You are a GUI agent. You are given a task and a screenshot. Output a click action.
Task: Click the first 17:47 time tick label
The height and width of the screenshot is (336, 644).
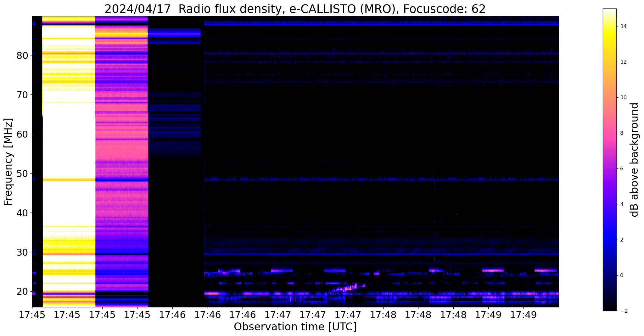pos(277,315)
